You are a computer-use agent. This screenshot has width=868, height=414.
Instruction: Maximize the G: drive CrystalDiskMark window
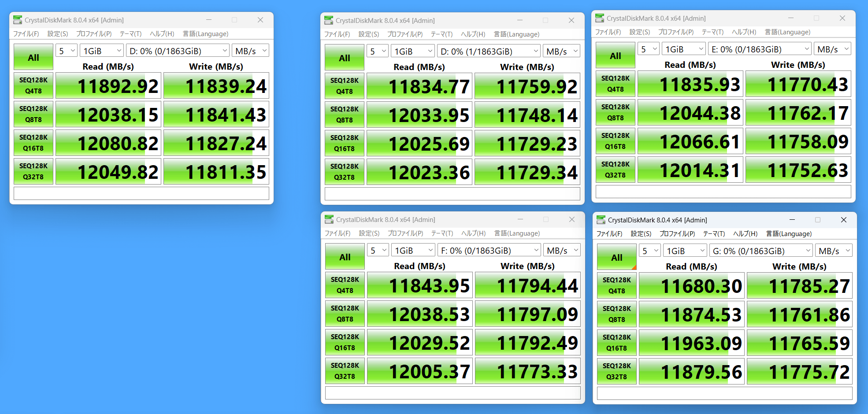click(818, 220)
